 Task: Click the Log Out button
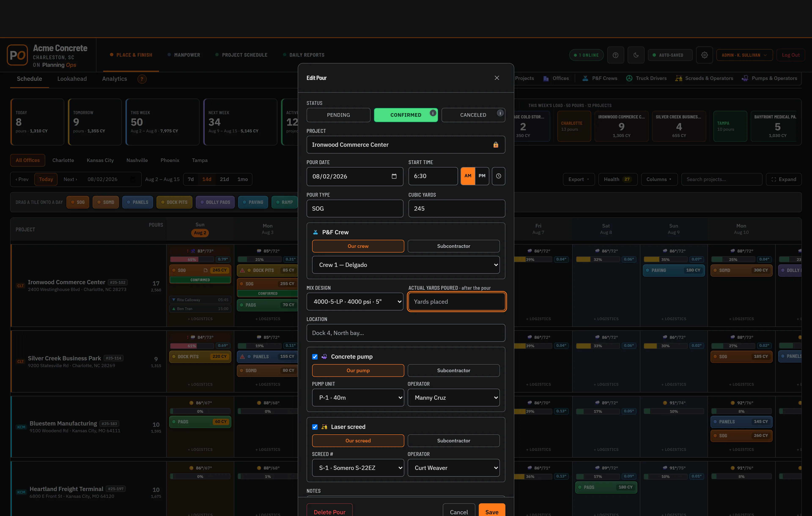790,55
